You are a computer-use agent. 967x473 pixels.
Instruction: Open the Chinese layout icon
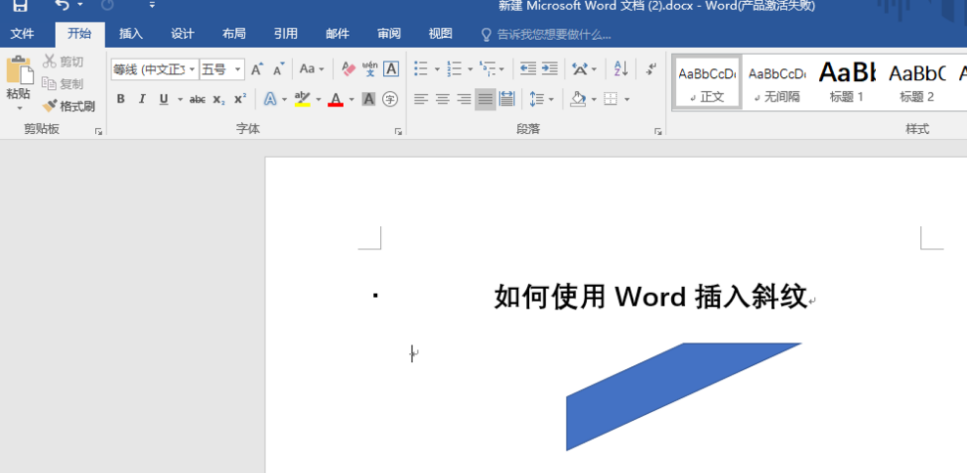[580, 69]
